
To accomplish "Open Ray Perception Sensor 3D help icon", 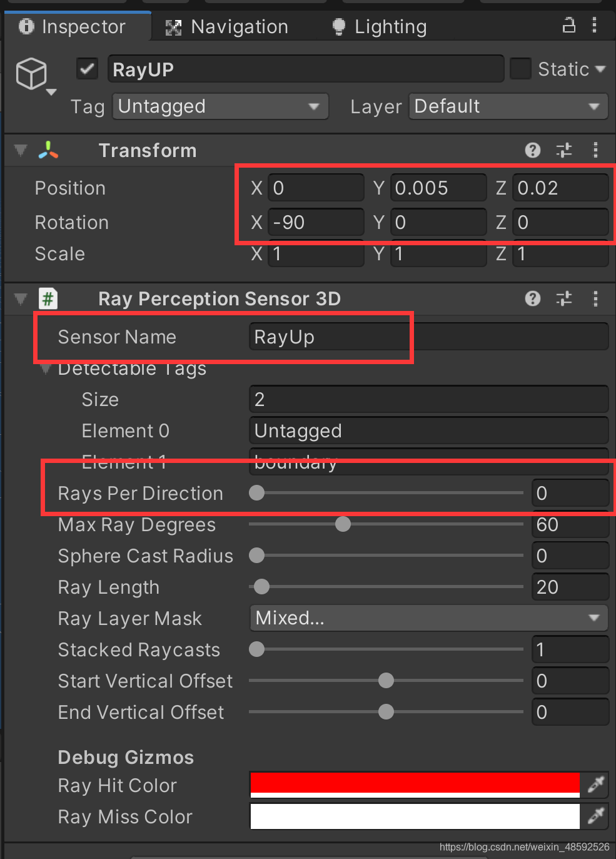I will pyautogui.click(x=532, y=298).
